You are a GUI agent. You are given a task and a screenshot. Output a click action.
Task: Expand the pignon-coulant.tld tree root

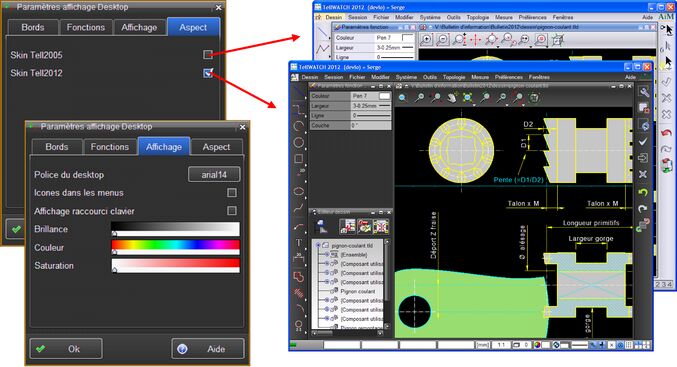[318, 245]
